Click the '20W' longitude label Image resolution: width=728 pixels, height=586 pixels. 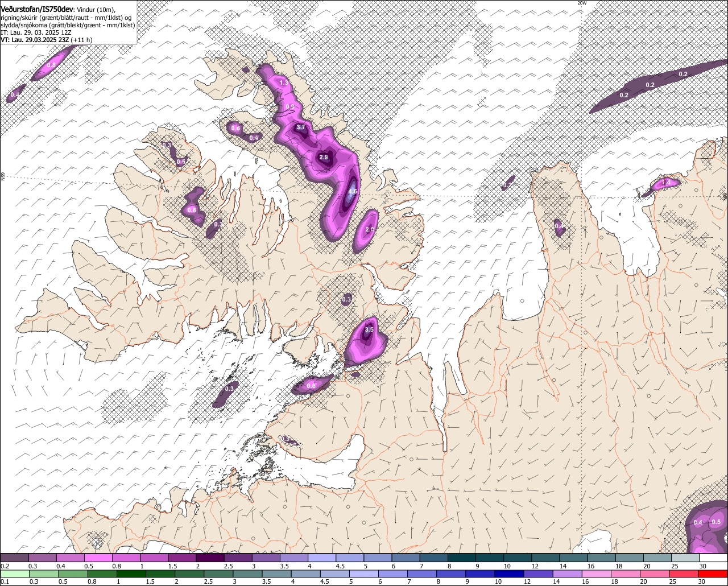coord(581,3)
